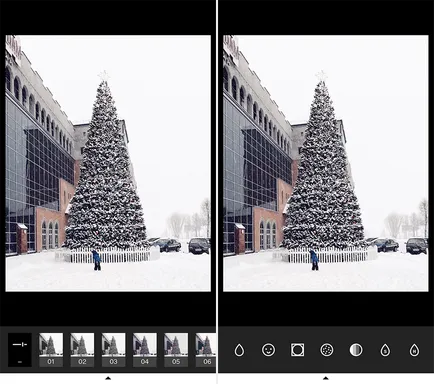Apply preset 01 thumbnail
Viewport: 434px width, 384px height.
pyautogui.click(x=51, y=350)
